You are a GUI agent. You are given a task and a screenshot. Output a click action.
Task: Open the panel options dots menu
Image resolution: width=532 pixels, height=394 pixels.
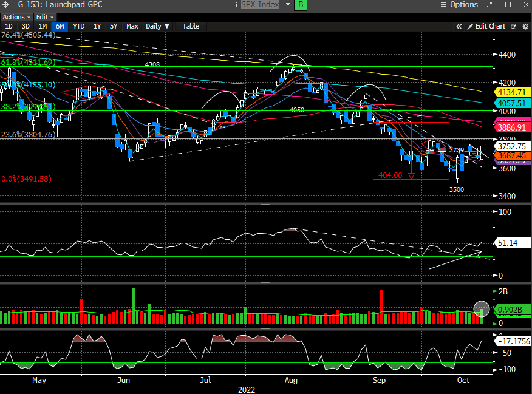pyautogui.click(x=236, y=4)
